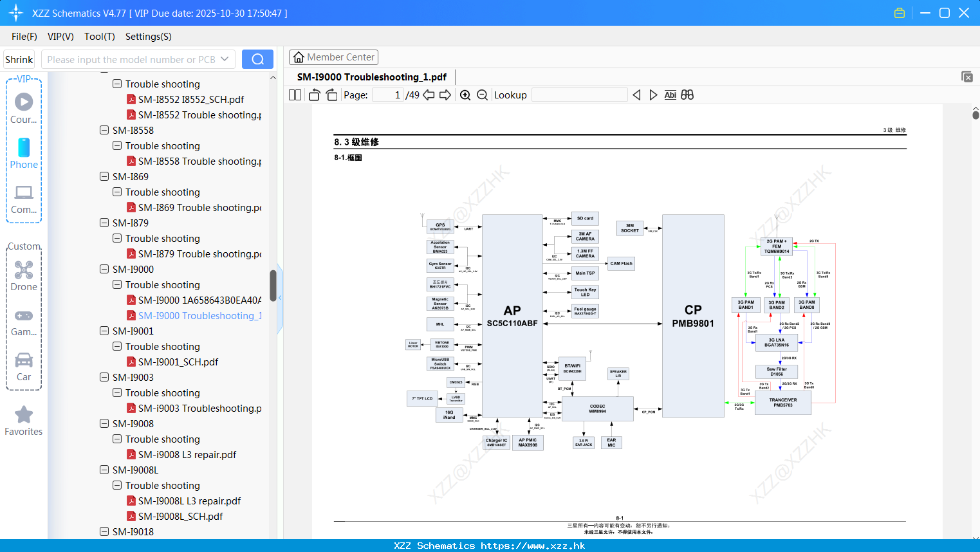980x552 pixels.
Task: Collapse the SM-I8558 tree node
Action: (x=104, y=130)
